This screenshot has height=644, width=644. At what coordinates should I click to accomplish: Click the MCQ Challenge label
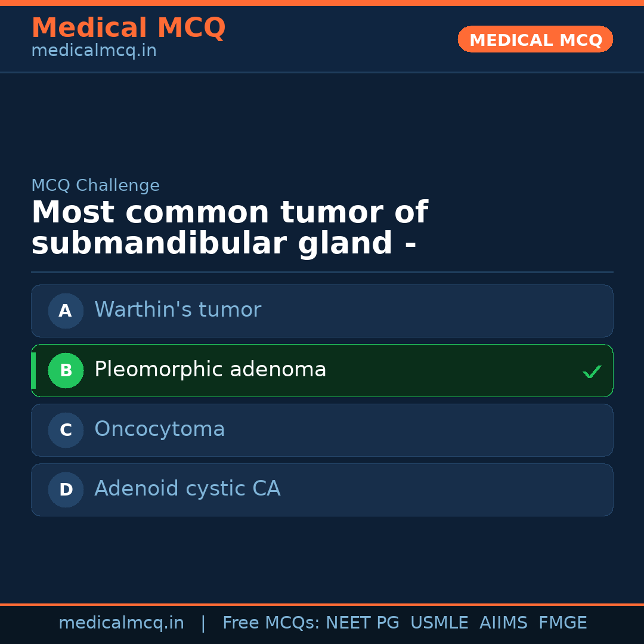[95, 186]
